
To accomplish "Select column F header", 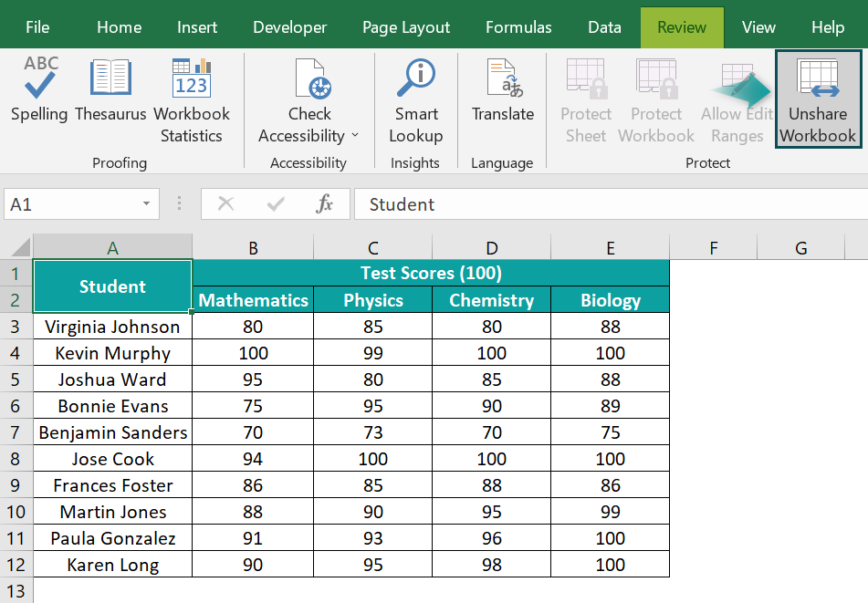I will click(x=714, y=247).
